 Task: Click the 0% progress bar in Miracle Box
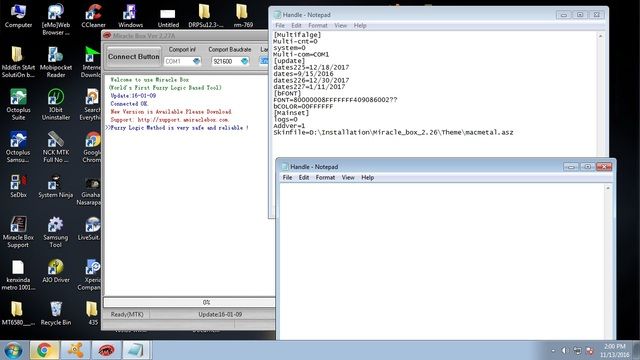[189, 302]
